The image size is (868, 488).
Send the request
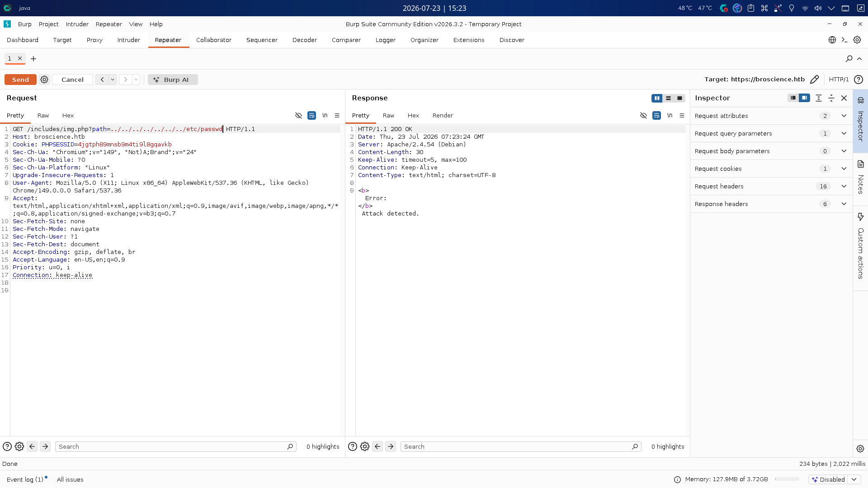20,80
